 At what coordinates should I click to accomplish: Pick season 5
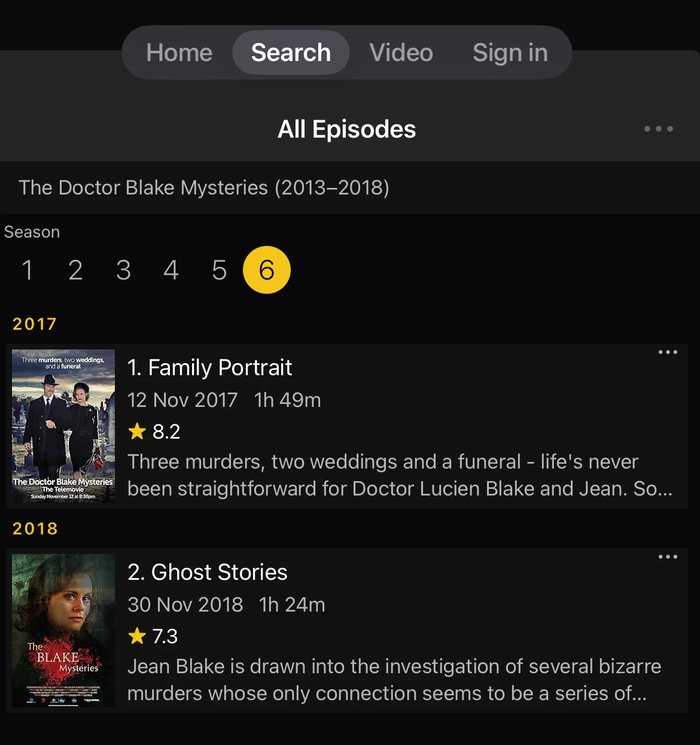[x=219, y=270]
